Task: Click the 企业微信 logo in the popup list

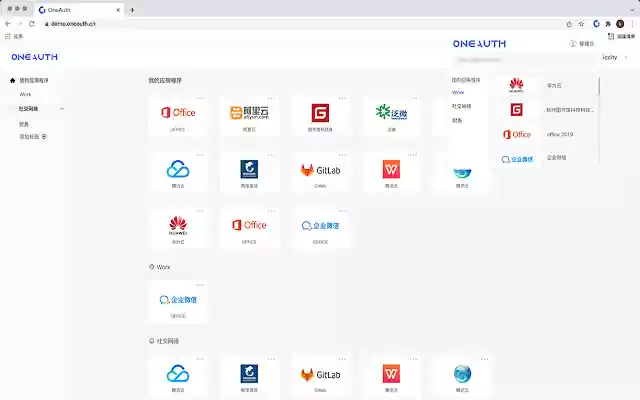Action: pyautogui.click(x=517, y=159)
